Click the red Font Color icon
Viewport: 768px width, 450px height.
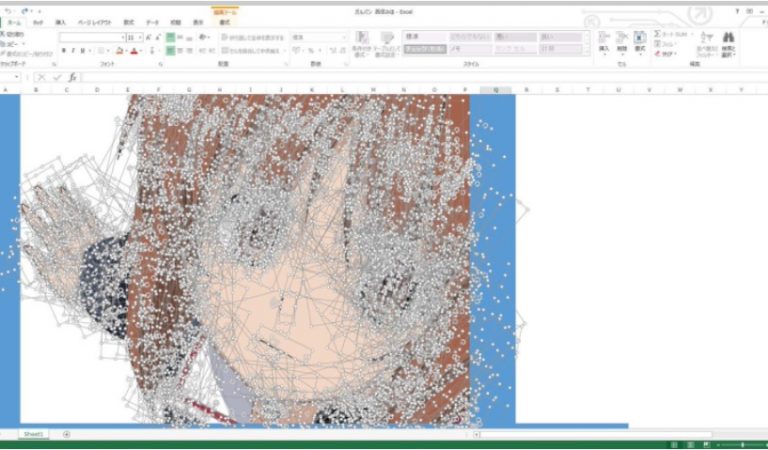coord(134,51)
